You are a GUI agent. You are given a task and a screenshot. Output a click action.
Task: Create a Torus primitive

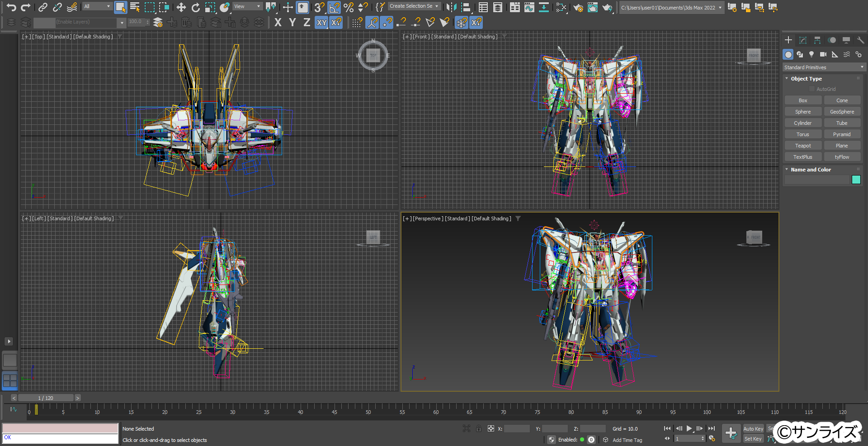point(803,134)
